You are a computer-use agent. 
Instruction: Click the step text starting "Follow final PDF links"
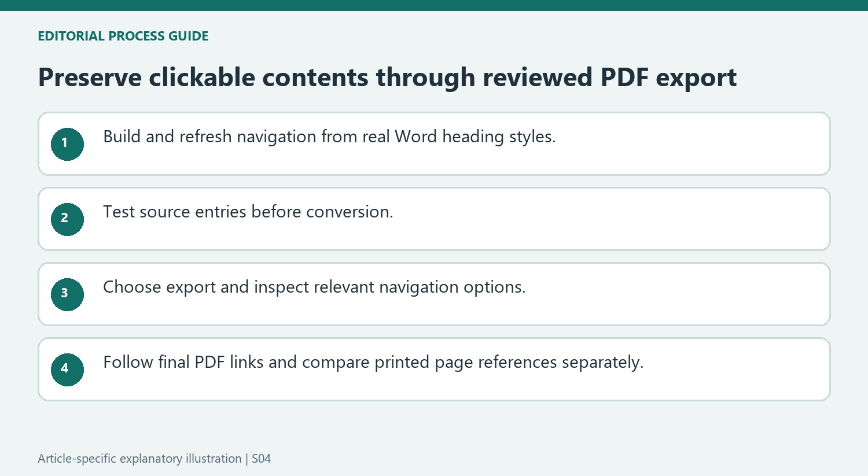[373, 362]
